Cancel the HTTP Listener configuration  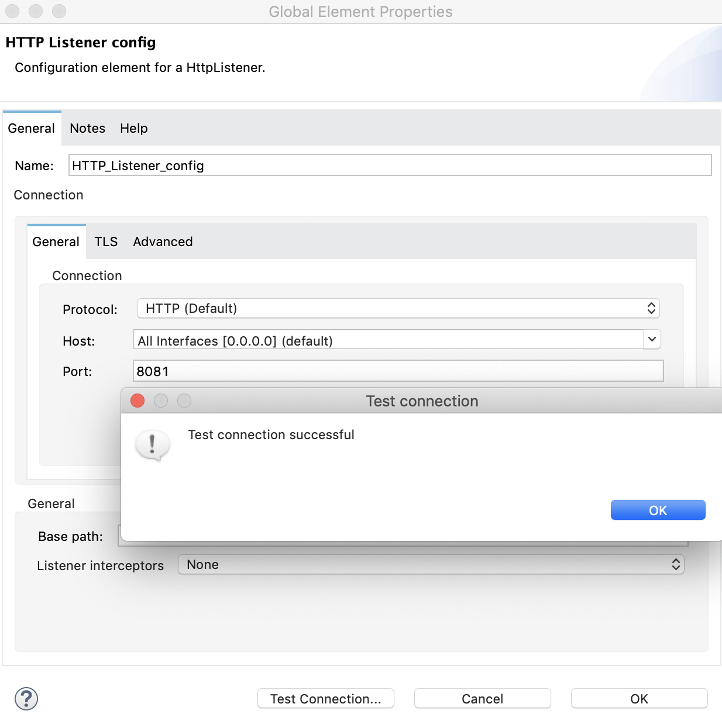482,698
